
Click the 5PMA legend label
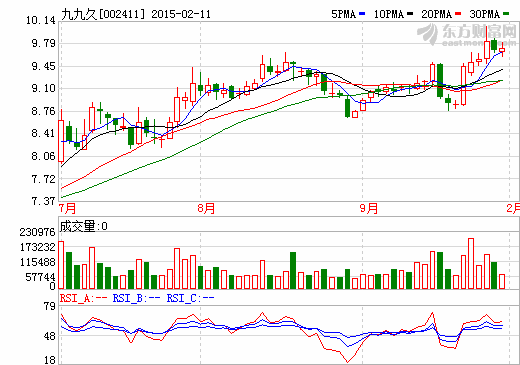coord(344,14)
